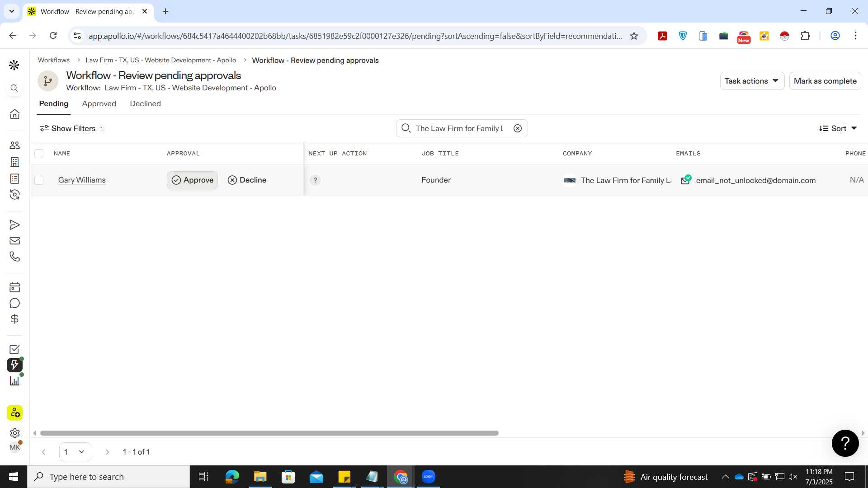Click the workflow branch icon beside title
Viewport: 868px width, 488px height.
pos(48,81)
